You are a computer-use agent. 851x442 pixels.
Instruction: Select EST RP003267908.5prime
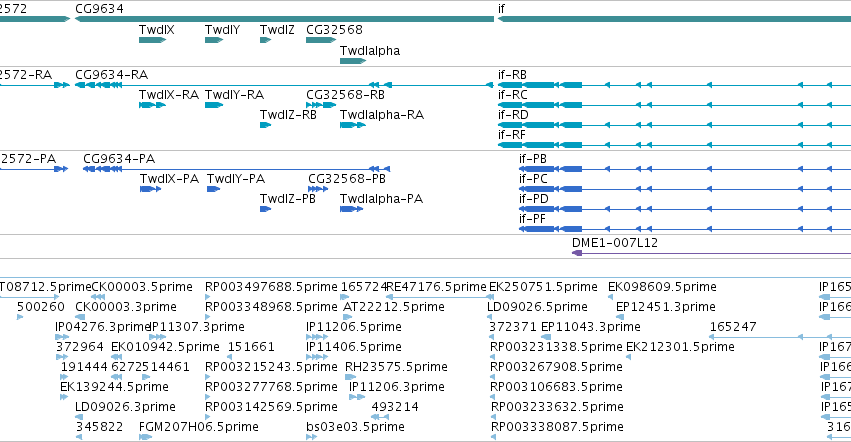pyautogui.click(x=556, y=367)
